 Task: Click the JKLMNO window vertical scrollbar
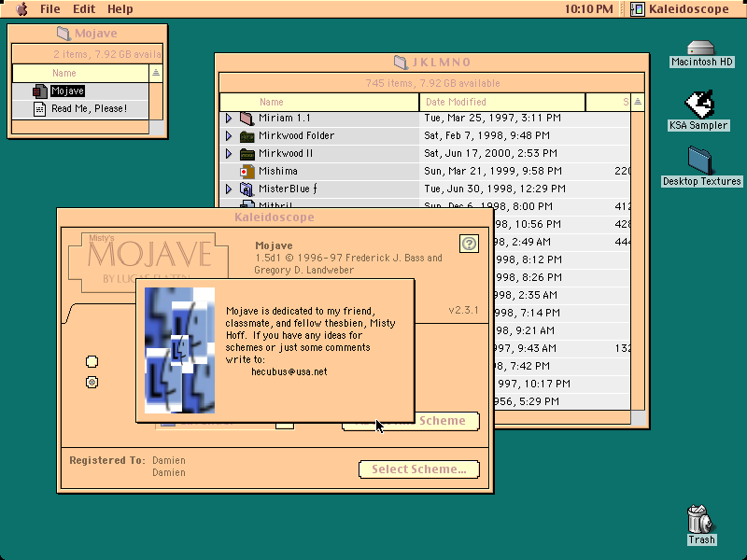(x=638, y=260)
